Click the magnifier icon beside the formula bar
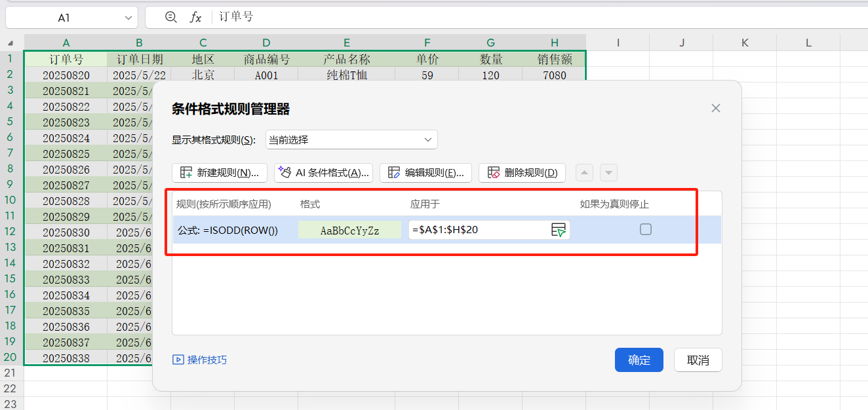 coord(171,17)
